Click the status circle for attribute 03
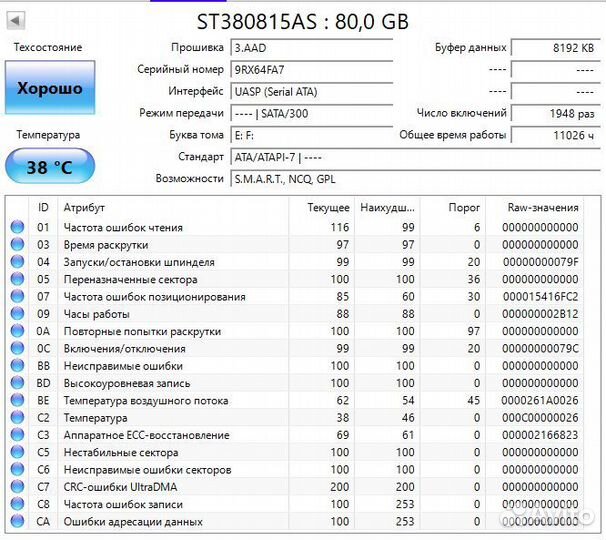The height and width of the screenshot is (540, 606). [x=17, y=244]
